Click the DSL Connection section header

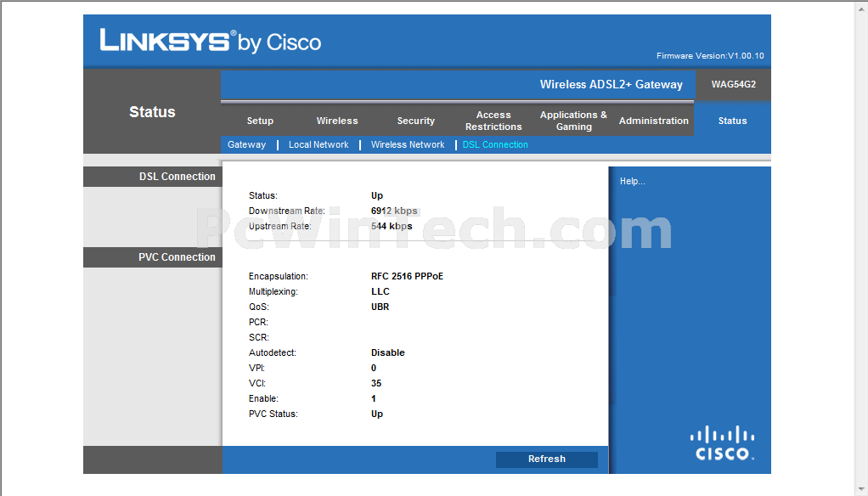(178, 176)
